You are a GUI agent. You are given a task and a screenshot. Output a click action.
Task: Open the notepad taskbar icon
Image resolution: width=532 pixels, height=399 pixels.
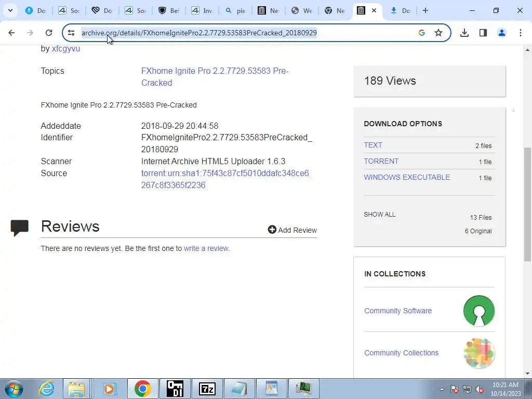(239, 389)
